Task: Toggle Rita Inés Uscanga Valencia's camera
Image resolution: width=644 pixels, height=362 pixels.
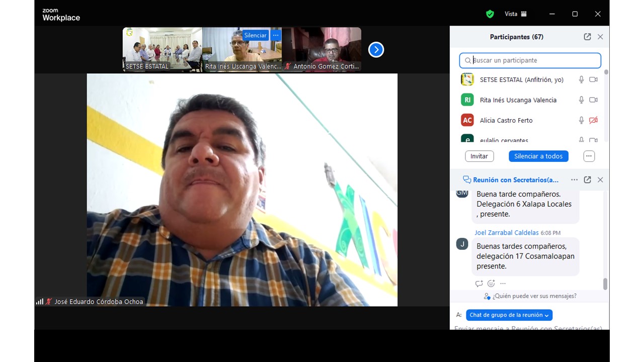Action: [593, 100]
